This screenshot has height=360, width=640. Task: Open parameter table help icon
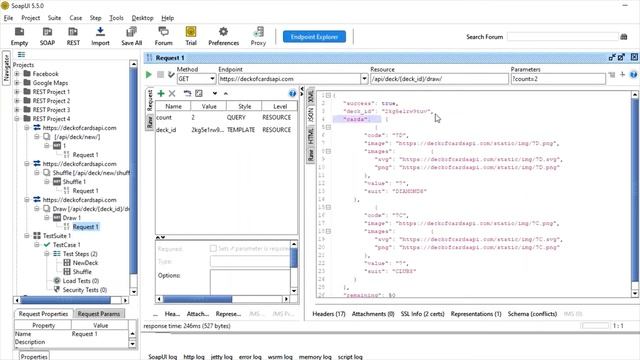(x=292, y=93)
